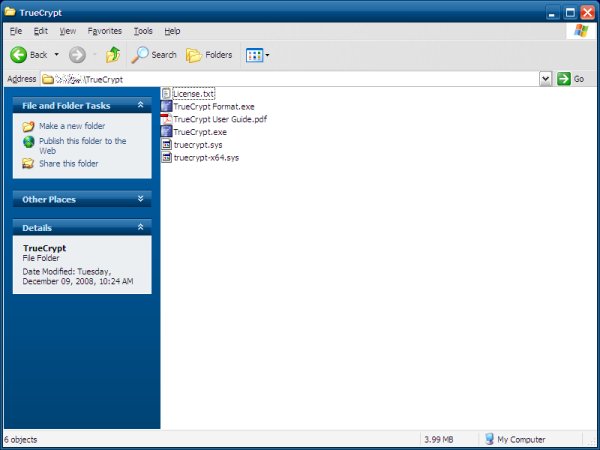Open the Back button history dropdown arrow

click(56, 55)
